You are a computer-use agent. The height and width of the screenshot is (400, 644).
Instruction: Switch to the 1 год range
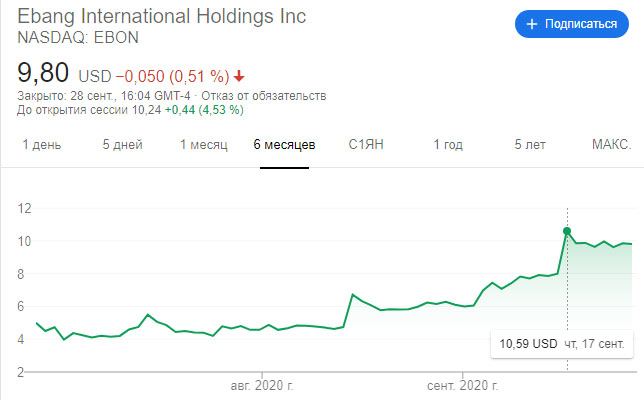(448, 145)
